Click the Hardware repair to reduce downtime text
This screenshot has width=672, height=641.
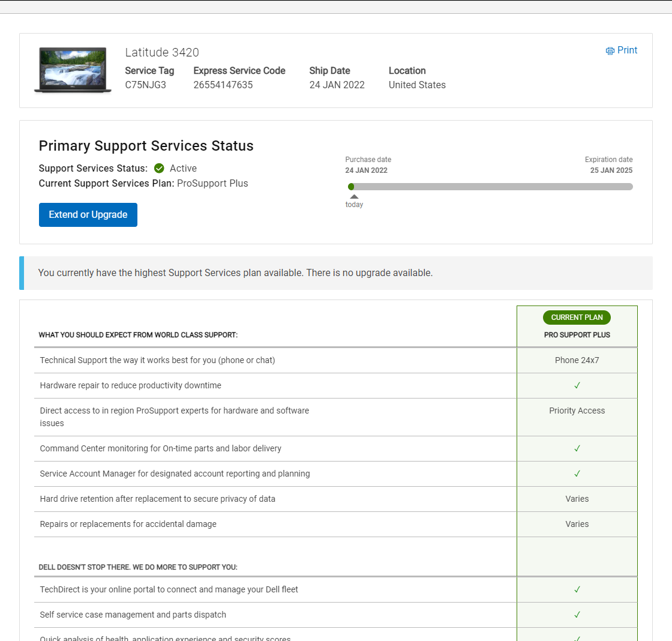130,385
